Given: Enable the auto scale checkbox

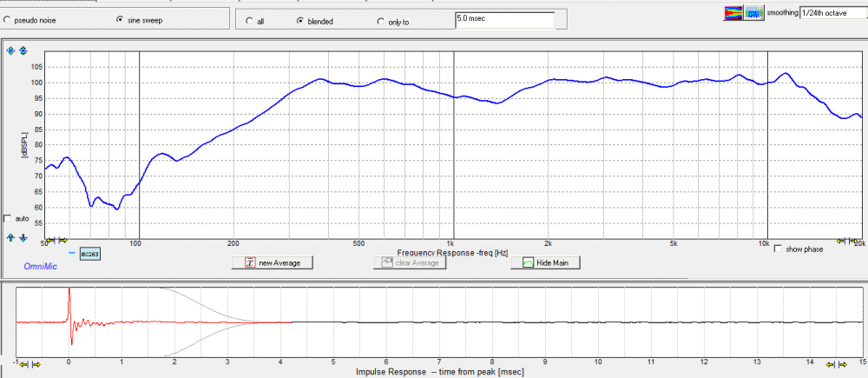Looking at the screenshot, I should click(9, 218).
